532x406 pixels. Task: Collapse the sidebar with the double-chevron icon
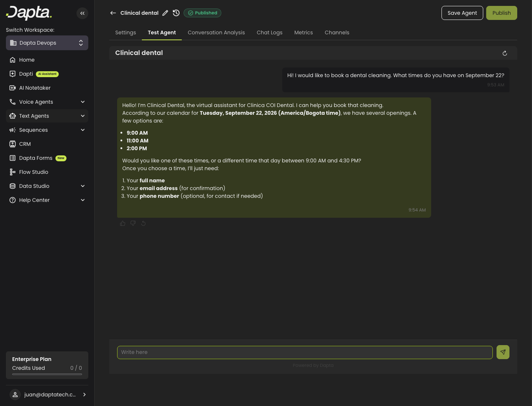pyautogui.click(x=82, y=13)
